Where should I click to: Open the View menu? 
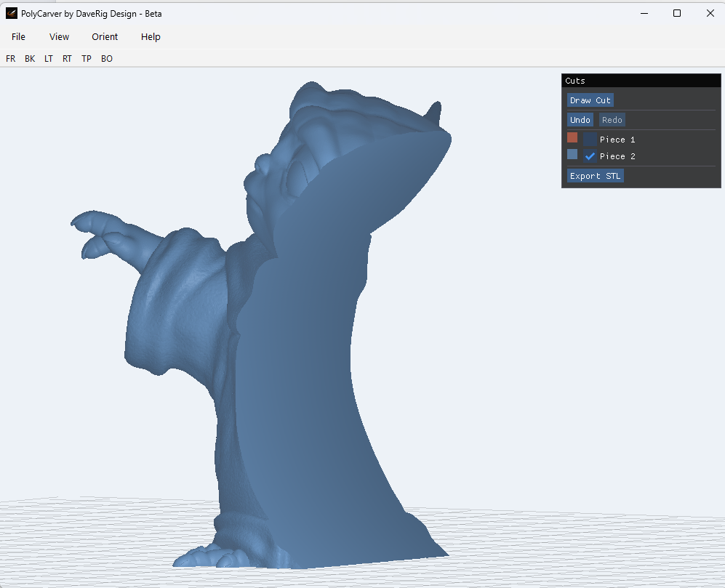point(59,37)
